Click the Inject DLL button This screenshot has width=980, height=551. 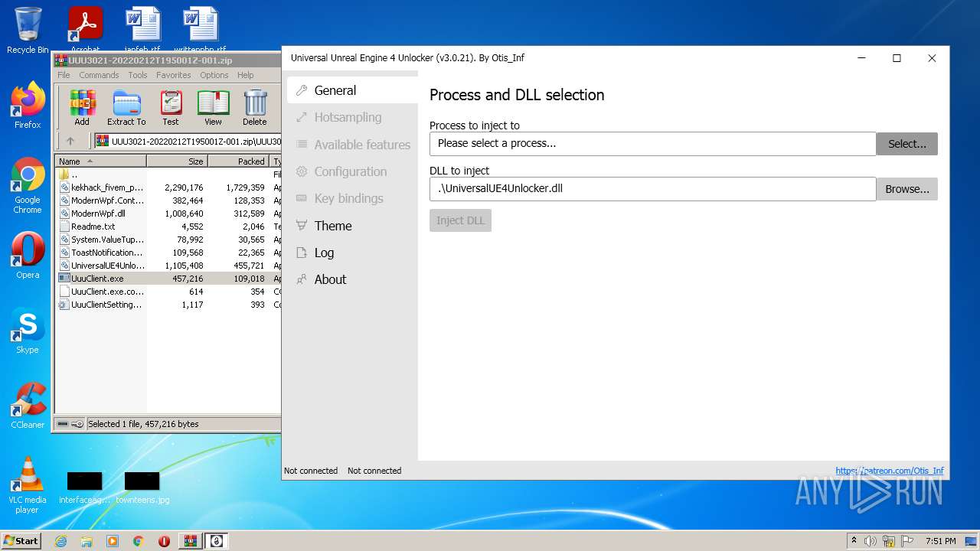point(460,220)
